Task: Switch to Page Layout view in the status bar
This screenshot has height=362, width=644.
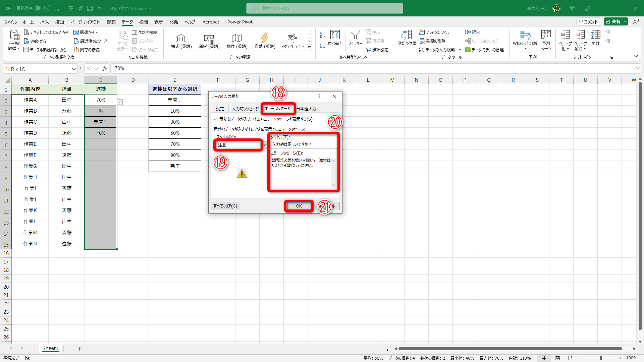Action: 557,358
